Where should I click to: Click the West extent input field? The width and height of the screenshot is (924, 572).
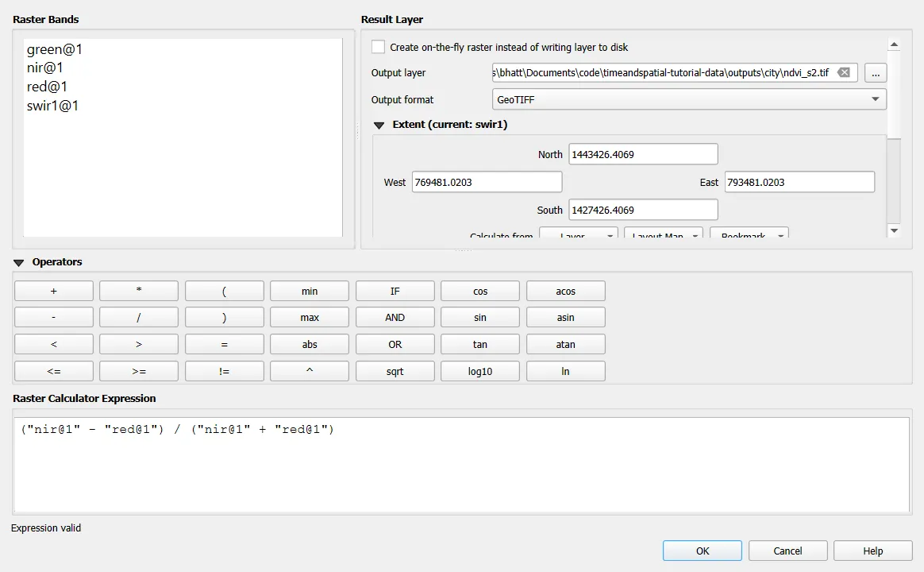[x=487, y=182]
